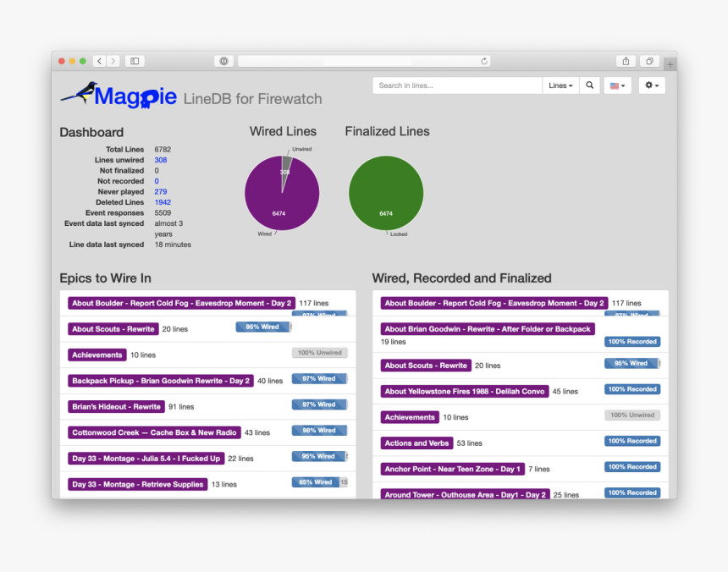
Task: Open 'Day 33 - Montage - Retrieve Supplies' epic
Action: 137,484
